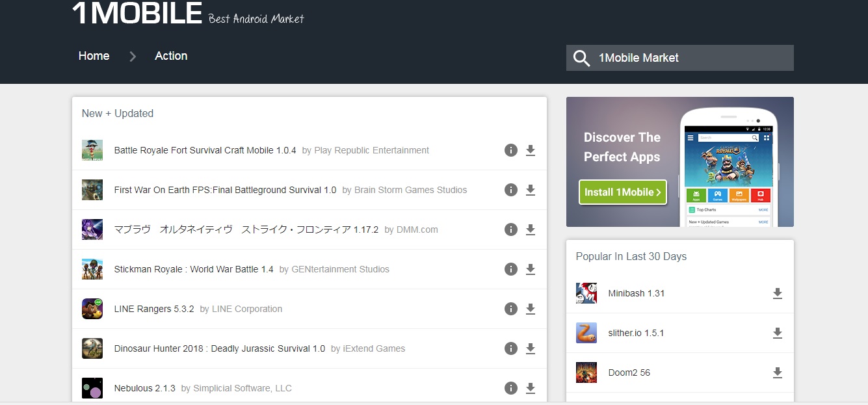Open Nebulous 2.1.3 title link

[x=144, y=388]
